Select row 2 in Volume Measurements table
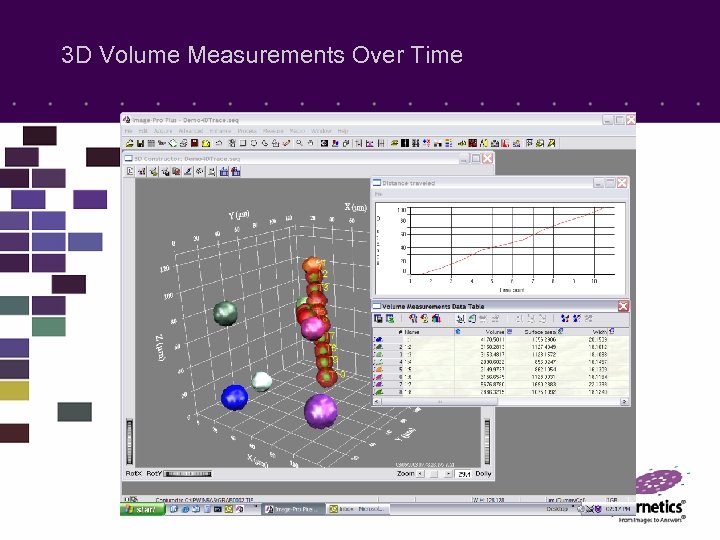The width and height of the screenshot is (720, 540). (501, 347)
